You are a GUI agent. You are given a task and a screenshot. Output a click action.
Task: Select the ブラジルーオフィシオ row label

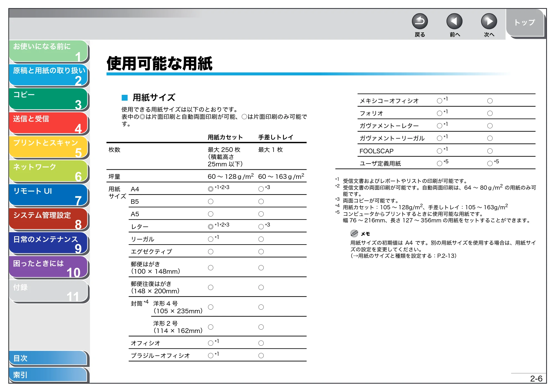(x=160, y=356)
